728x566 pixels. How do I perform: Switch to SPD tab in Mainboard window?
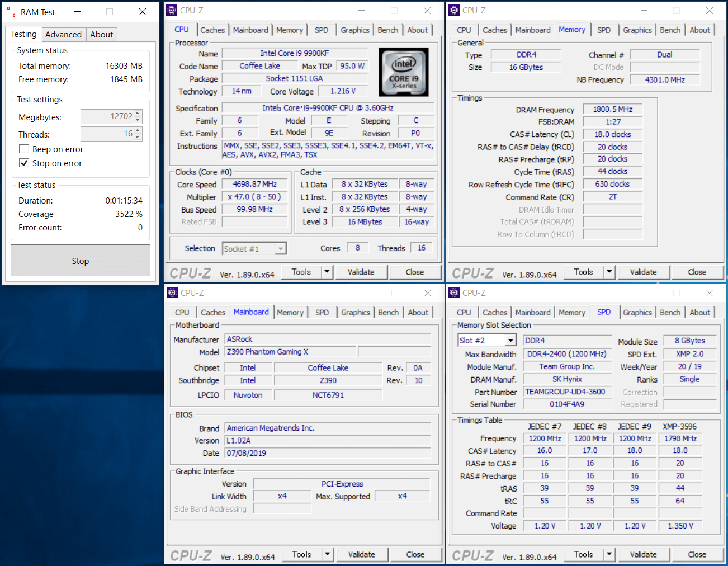(x=322, y=313)
